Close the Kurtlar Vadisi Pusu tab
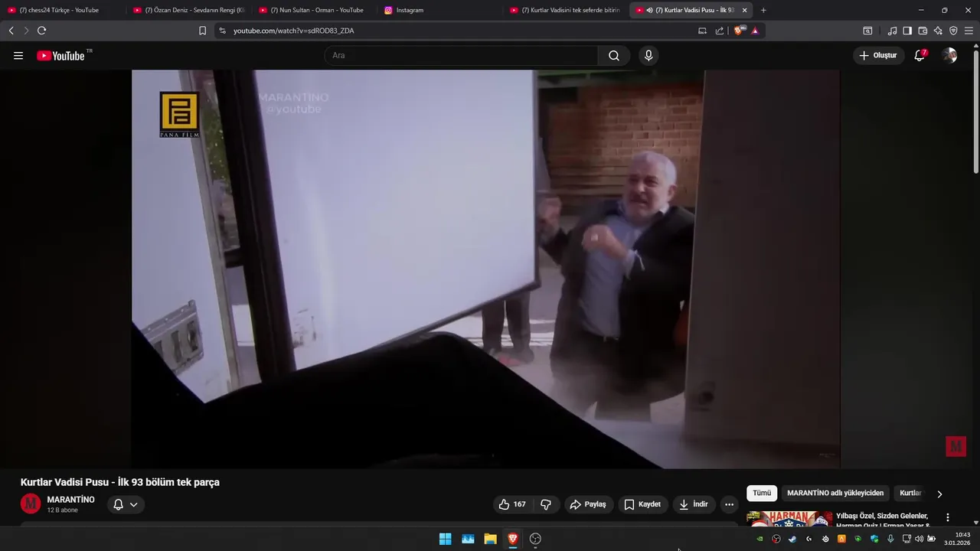Screen dimensions: 980x551 coord(744,10)
